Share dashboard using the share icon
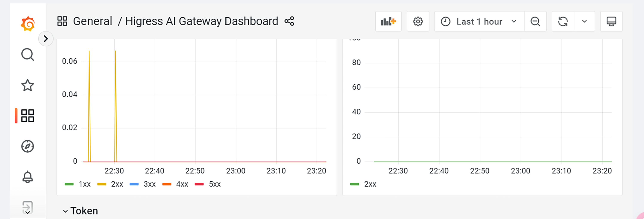 coord(289,21)
